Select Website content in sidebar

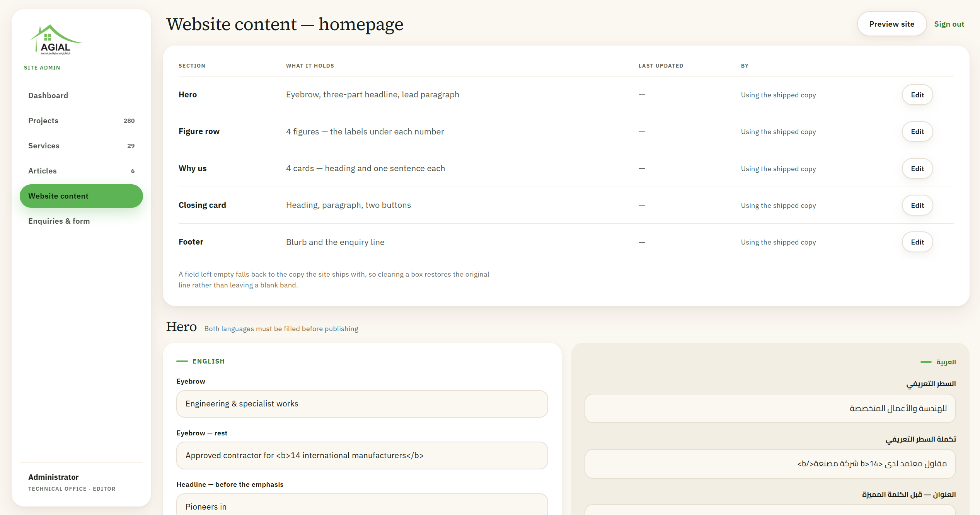[x=81, y=196]
